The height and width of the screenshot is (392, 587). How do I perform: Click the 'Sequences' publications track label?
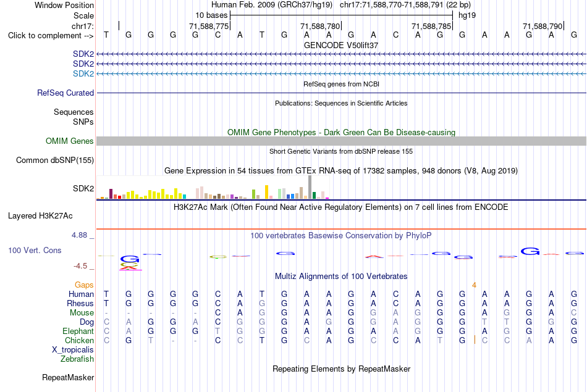[74, 112]
